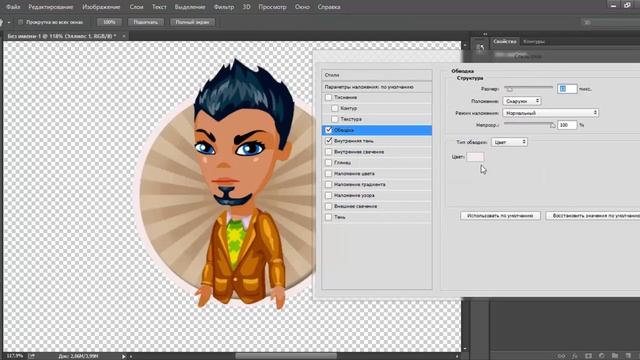Open the Просмотр menu
This screenshot has height=360, width=640.
[x=272, y=7]
